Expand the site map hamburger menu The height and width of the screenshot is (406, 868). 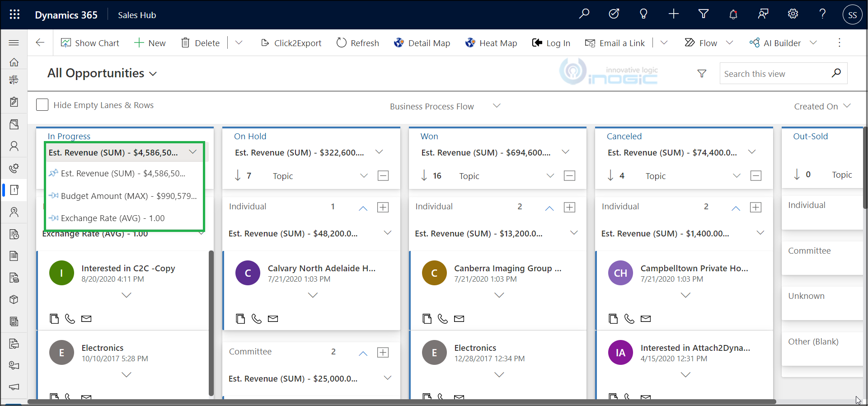(14, 42)
